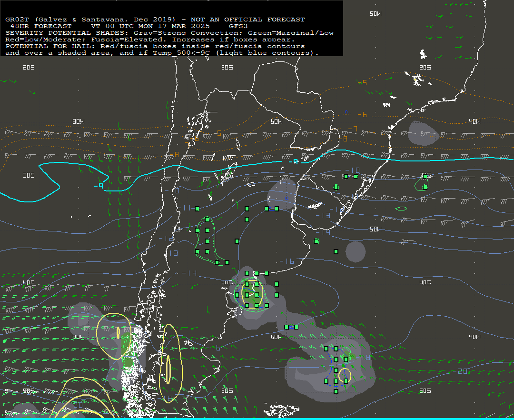Click the 'VT 00 UTC MON 17 MAR 2025' valid time
The width and height of the screenshot is (514, 420).
tap(150, 26)
